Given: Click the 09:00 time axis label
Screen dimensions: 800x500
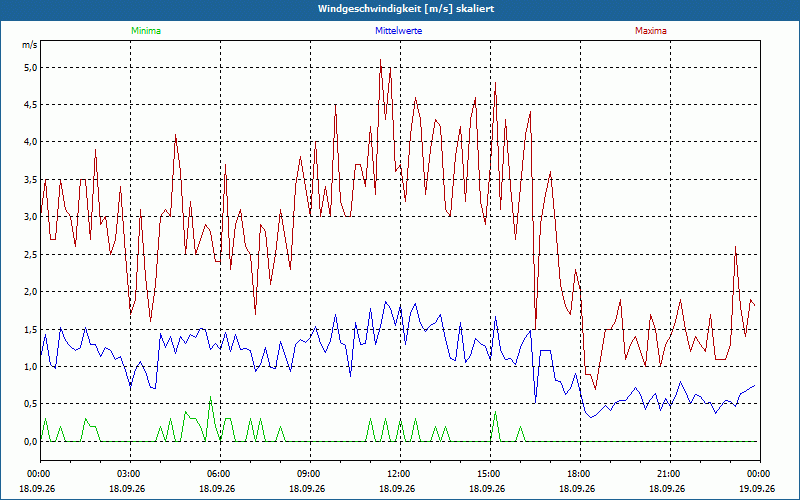Looking at the screenshot, I should (310, 474).
